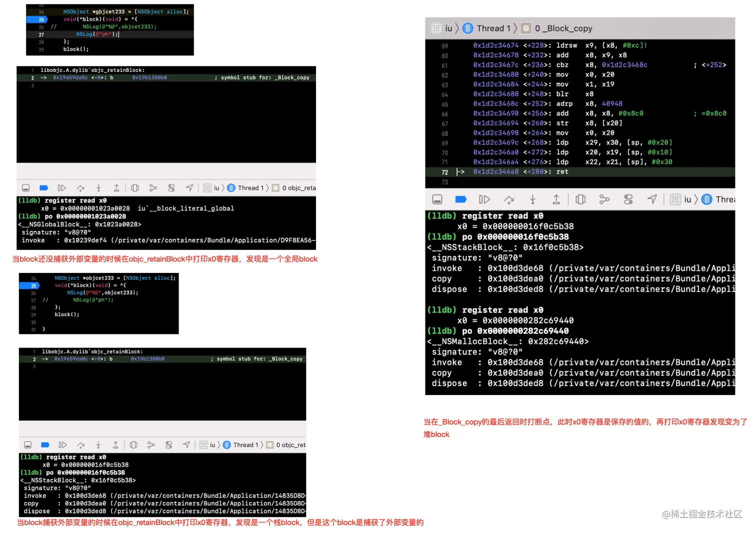Open Debug View Hierarchy in lower-left NSStackBlock panel
Screen dimensions: 756x533
tap(133, 445)
